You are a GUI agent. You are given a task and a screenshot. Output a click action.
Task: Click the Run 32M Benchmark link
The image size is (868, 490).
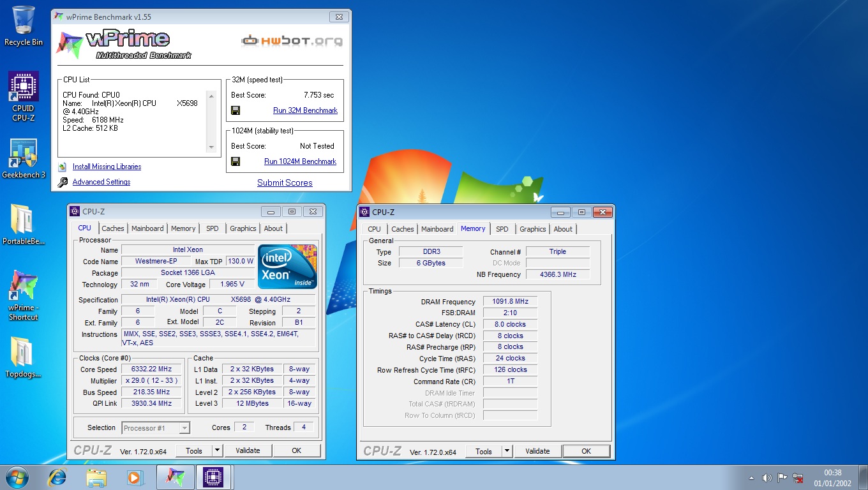305,110
